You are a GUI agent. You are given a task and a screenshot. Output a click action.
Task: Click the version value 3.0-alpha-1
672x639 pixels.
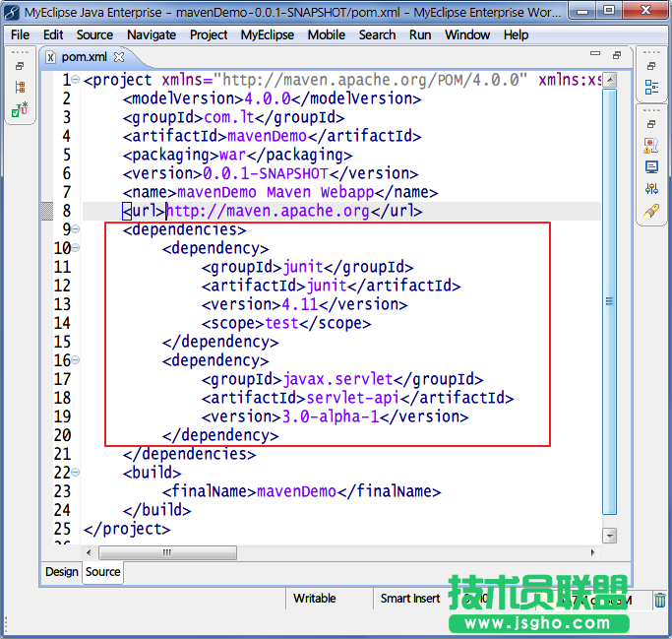331,416
